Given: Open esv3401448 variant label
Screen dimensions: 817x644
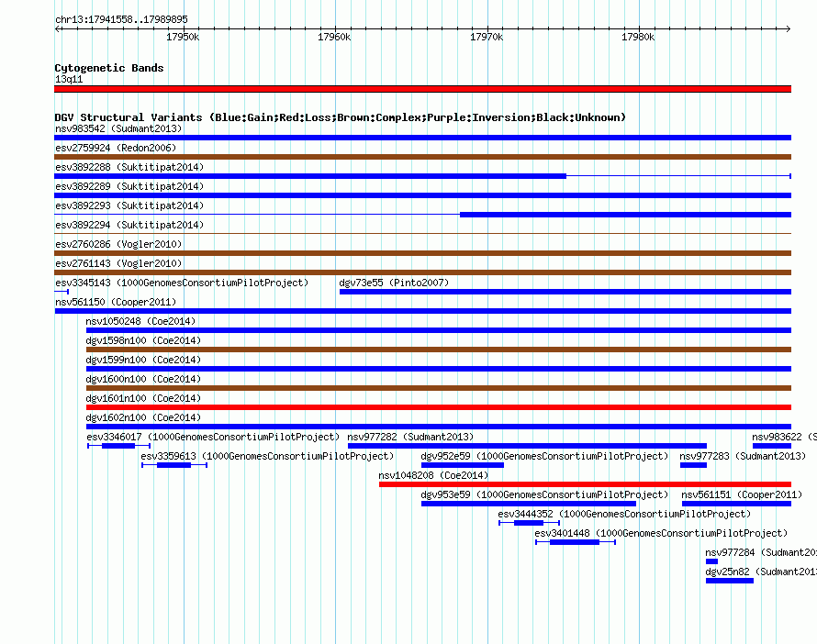Looking at the screenshot, I should 661,533.
